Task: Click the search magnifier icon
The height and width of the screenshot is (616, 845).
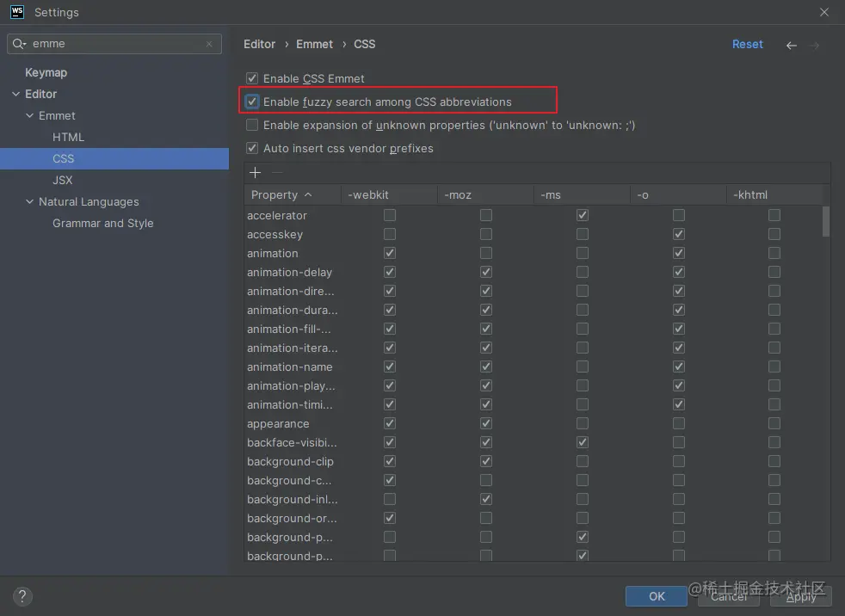Action: click(x=19, y=44)
